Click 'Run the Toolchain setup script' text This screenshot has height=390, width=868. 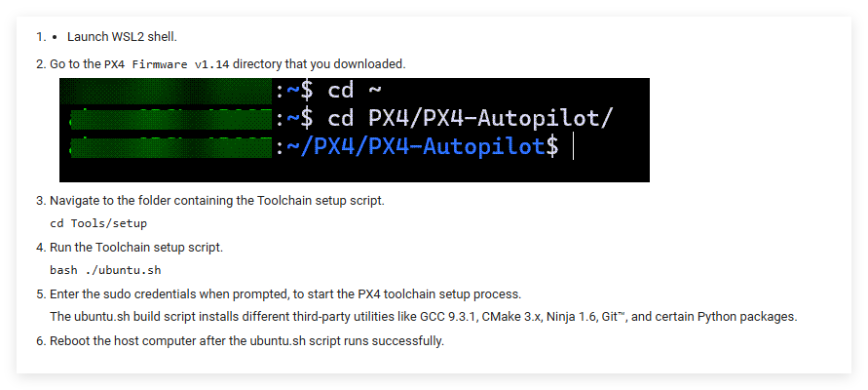point(136,248)
